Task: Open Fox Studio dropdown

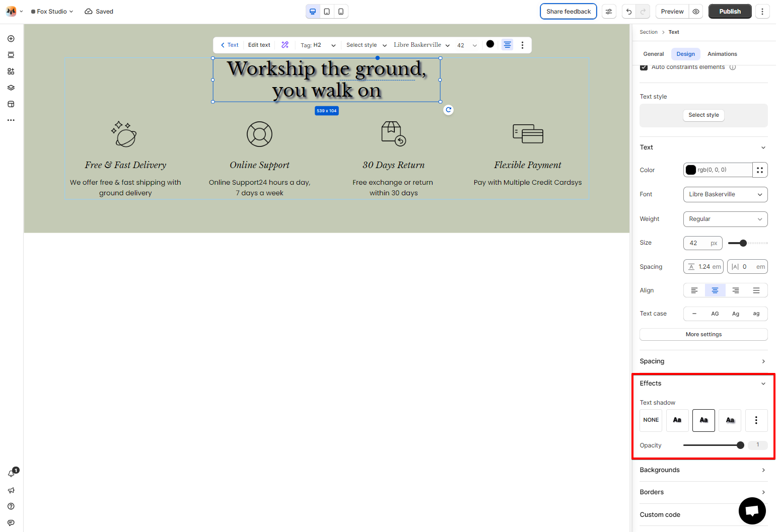Action: tap(52, 12)
